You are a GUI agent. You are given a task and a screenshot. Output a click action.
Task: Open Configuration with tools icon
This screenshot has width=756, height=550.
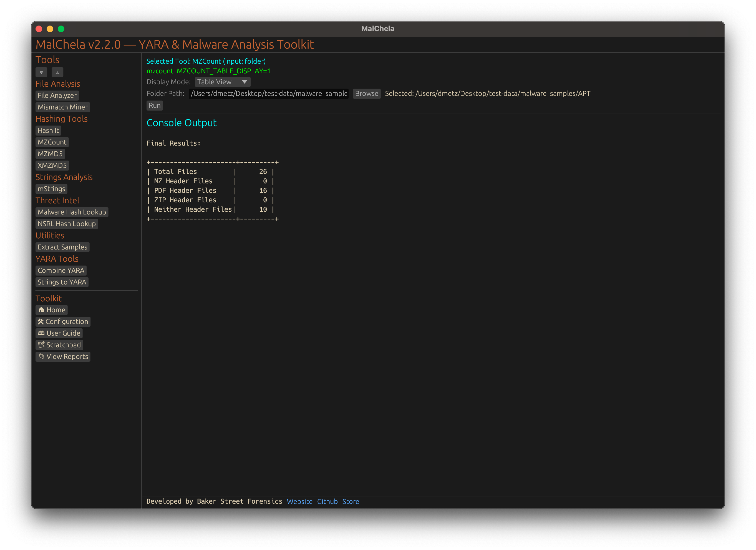tap(63, 322)
